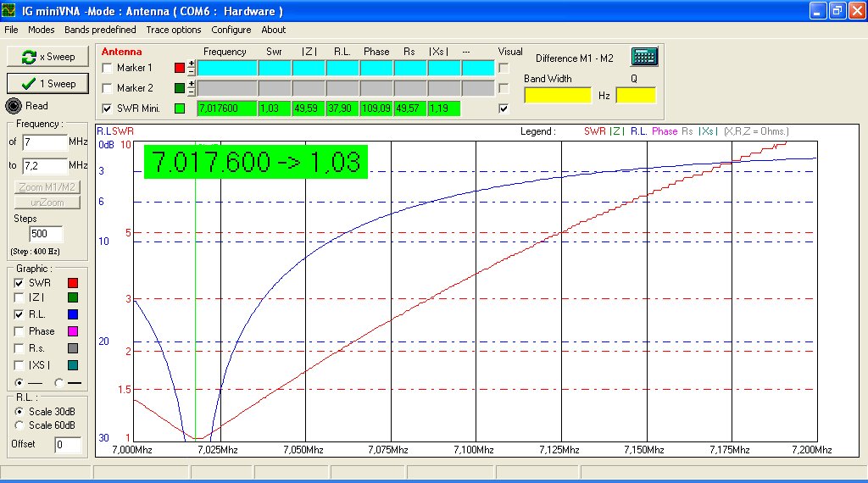Select R.L. Scale 30dB option
Viewport: 868px width, 483px height.
point(19,412)
